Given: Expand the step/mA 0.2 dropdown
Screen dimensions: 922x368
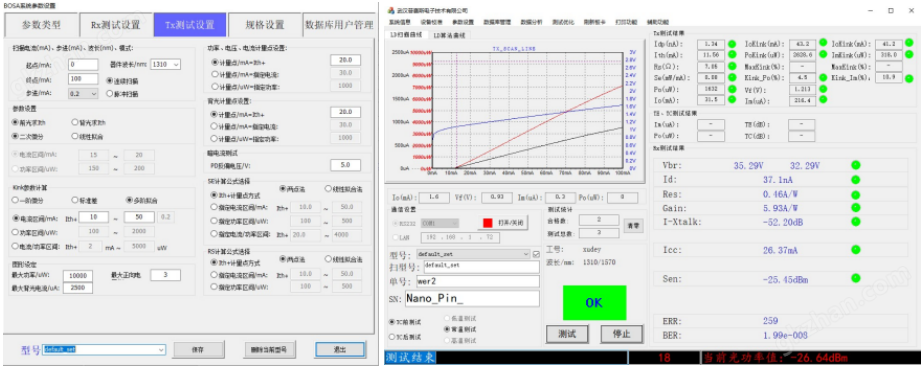Looking at the screenshot, I should [83, 93].
